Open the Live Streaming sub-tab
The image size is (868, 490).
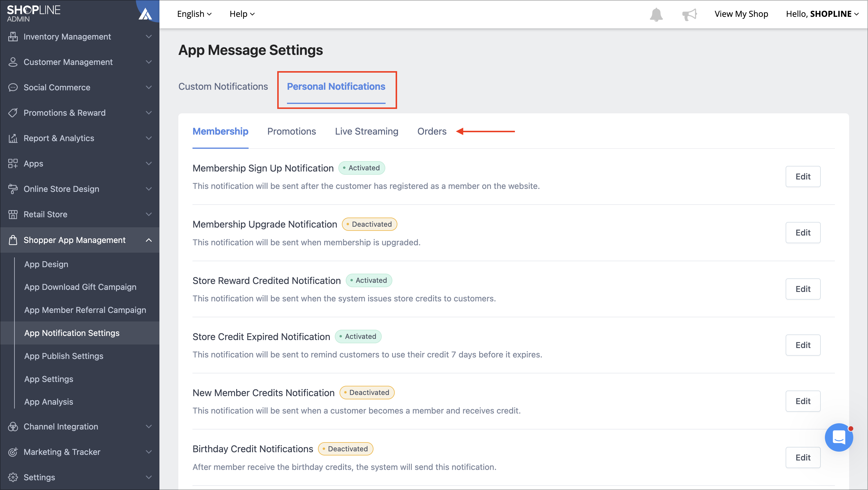coord(367,131)
